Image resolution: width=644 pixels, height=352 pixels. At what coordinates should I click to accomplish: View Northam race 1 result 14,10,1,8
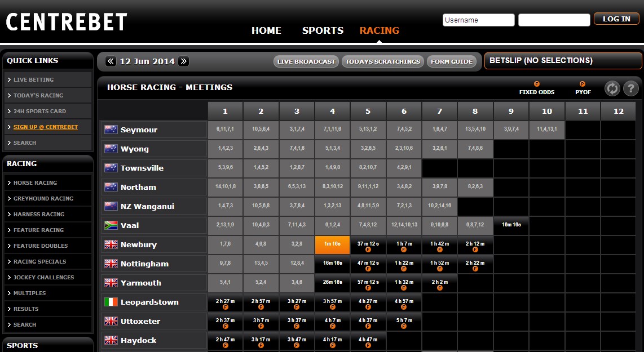[225, 187]
